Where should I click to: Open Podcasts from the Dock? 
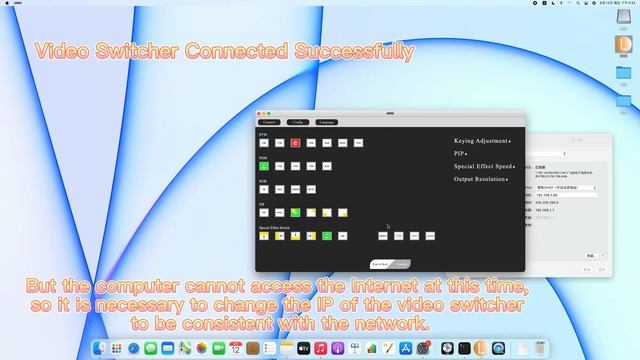(338, 348)
